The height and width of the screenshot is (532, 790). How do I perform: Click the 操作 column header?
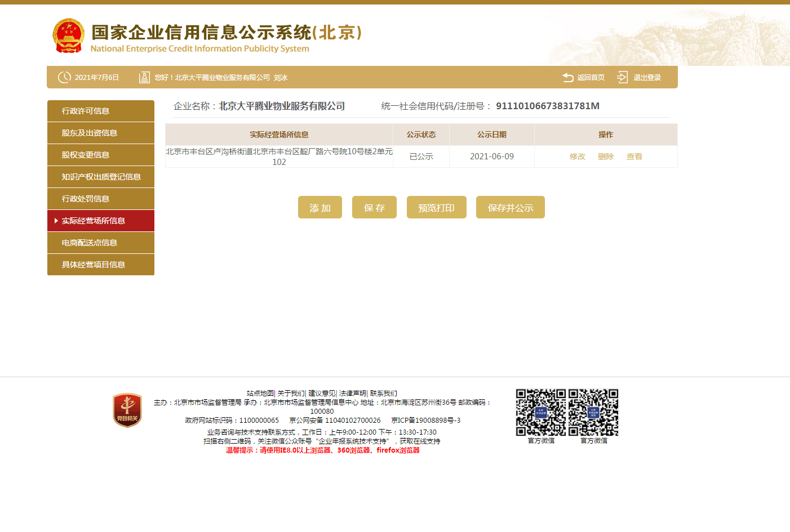pyautogui.click(x=606, y=135)
